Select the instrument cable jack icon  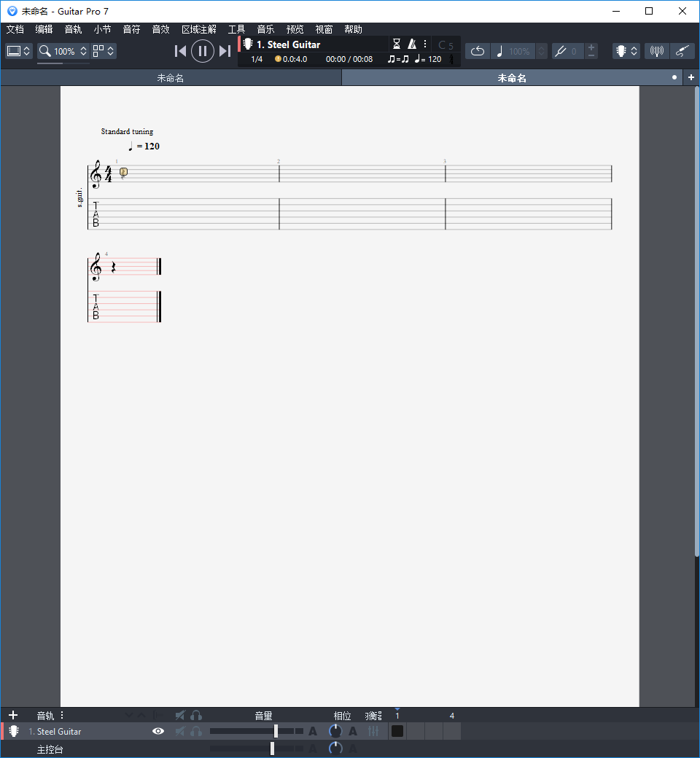pyautogui.click(x=682, y=51)
